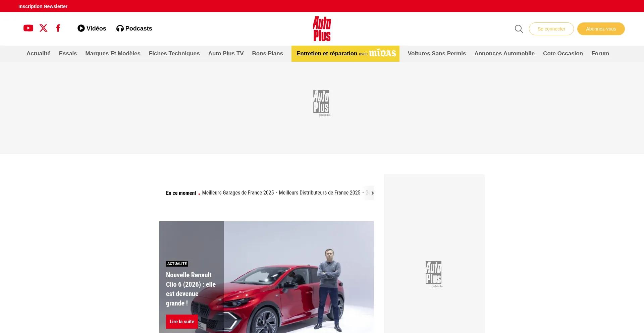The width and height of the screenshot is (644, 333).
Task: Open the Actualité menu
Action: pos(39,53)
